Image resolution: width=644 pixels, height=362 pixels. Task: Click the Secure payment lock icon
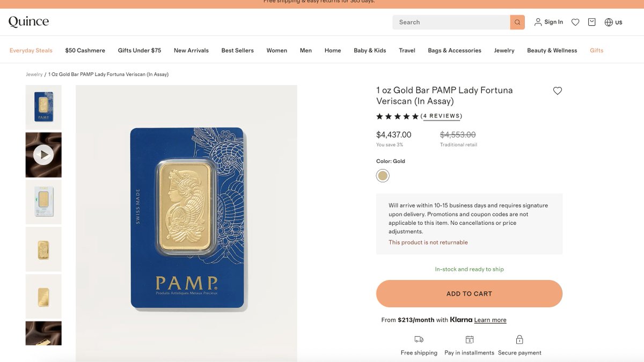pos(519,339)
